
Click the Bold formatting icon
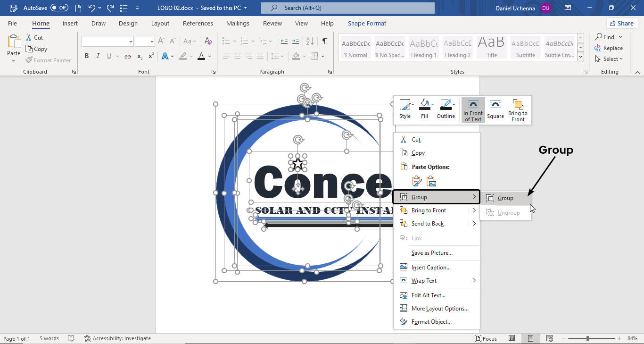click(87, 56)
